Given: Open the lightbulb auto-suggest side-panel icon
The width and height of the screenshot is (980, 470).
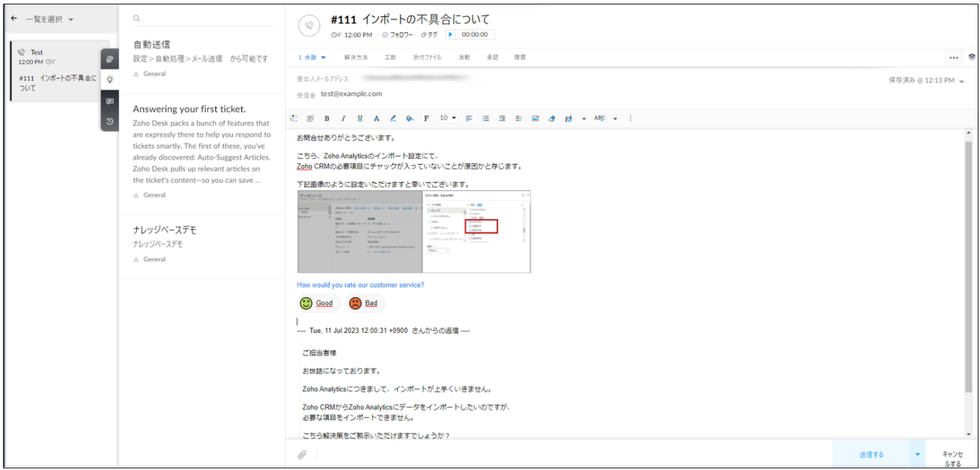Looking at the screenshot, I should (x=110, y=79).
